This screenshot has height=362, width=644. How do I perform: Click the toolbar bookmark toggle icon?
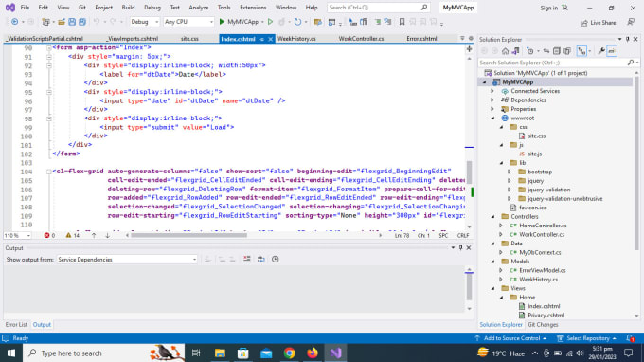402,22
